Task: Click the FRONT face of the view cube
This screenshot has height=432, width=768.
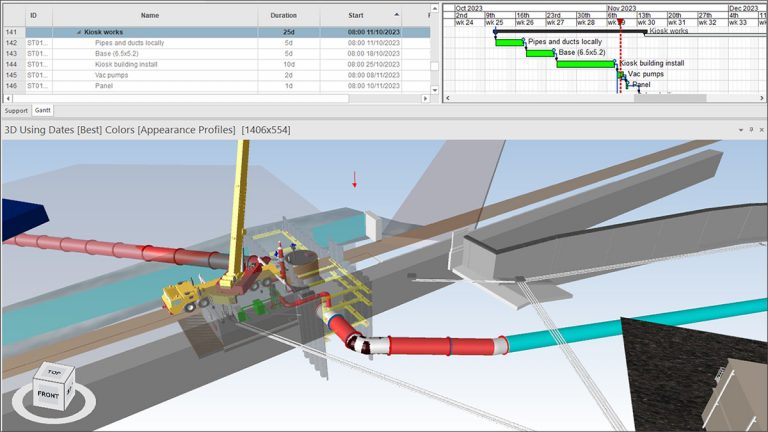Action: 47,395
